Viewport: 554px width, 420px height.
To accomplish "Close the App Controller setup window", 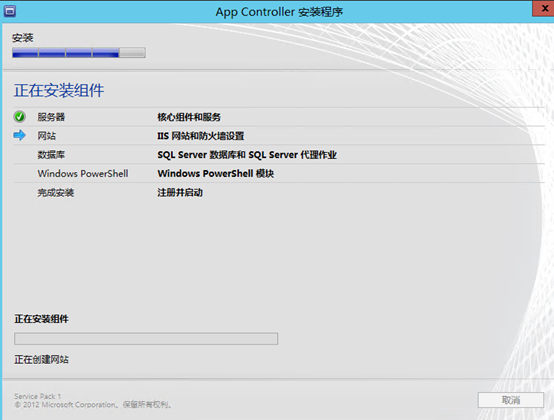I will [544, 8].
